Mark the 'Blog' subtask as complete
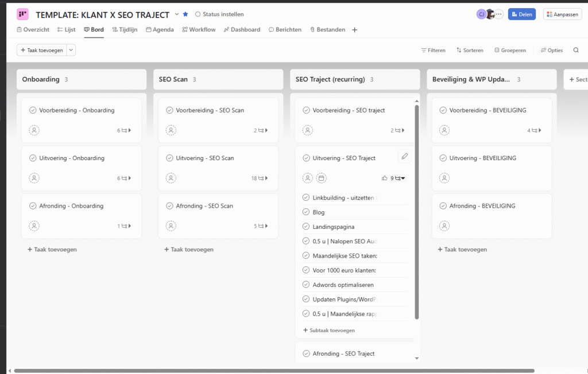The image size is (588, 374). tap(306, 212)
